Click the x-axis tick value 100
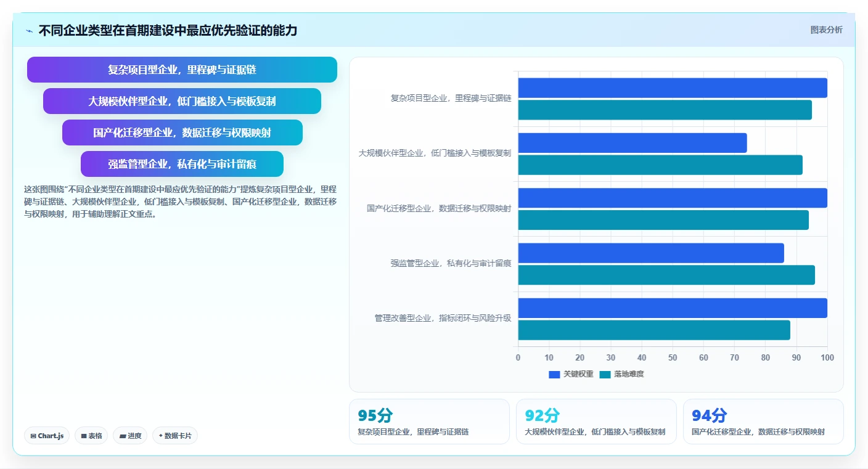 tap(827, 357)
